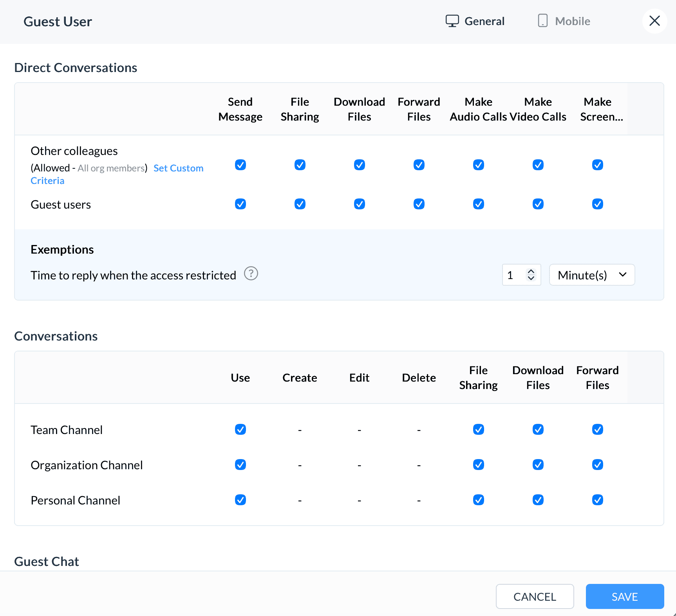676x616 pixels.
Task: Uncheck Download Files for Personal Channel
Action: [538, 500]
